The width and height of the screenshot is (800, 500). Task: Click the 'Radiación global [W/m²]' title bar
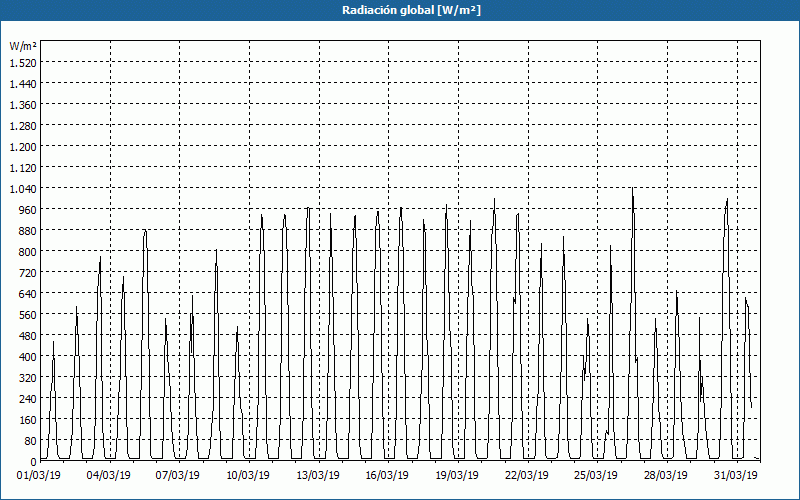[400, 10]
